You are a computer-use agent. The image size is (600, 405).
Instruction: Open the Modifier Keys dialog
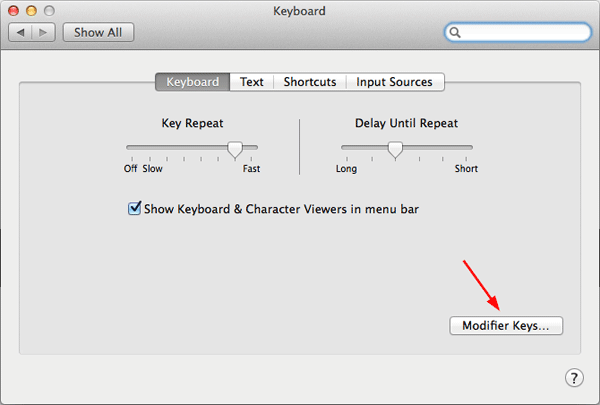[506, 326]
